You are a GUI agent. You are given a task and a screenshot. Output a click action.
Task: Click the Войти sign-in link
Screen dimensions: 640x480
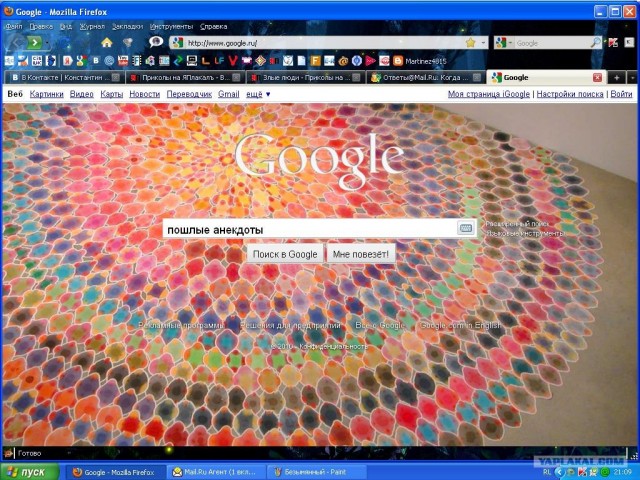click(621, 94)
